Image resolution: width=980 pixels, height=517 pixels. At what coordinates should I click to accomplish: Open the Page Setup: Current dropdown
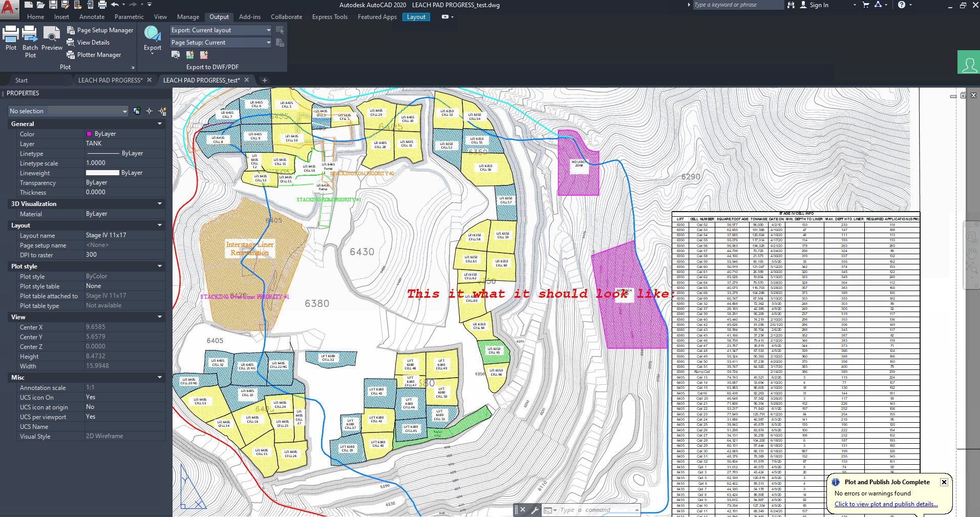pos(221,43)
